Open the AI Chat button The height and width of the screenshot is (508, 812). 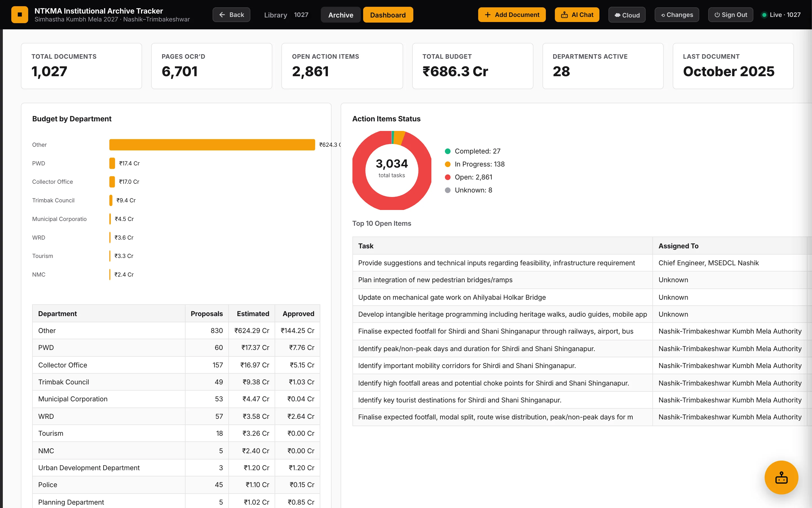(x=577, y=15)
